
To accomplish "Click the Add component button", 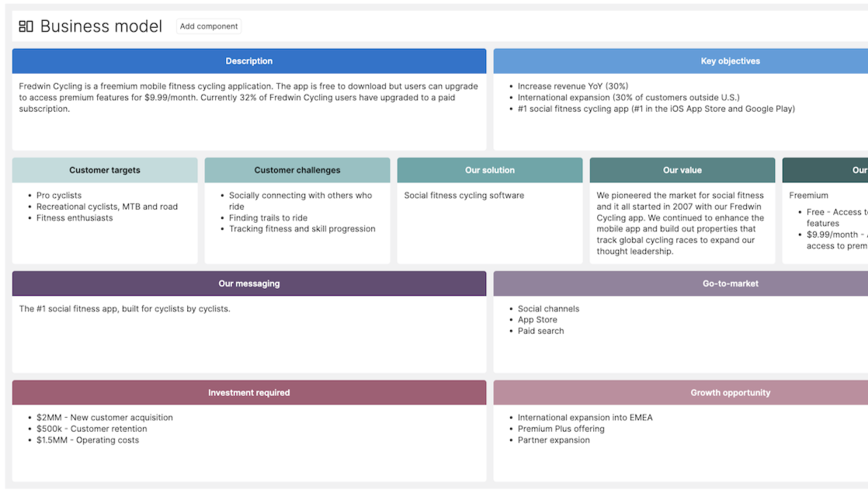I will [209, 26].
